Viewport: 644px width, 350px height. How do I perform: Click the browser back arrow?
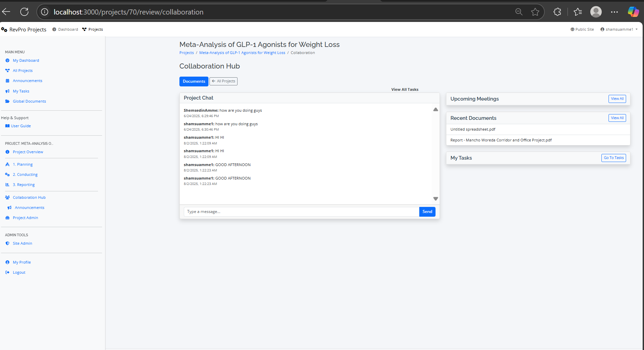pos(6,12)
